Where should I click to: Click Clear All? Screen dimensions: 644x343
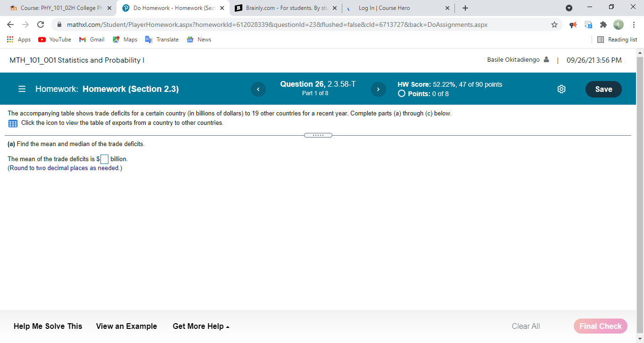[526, 326]
